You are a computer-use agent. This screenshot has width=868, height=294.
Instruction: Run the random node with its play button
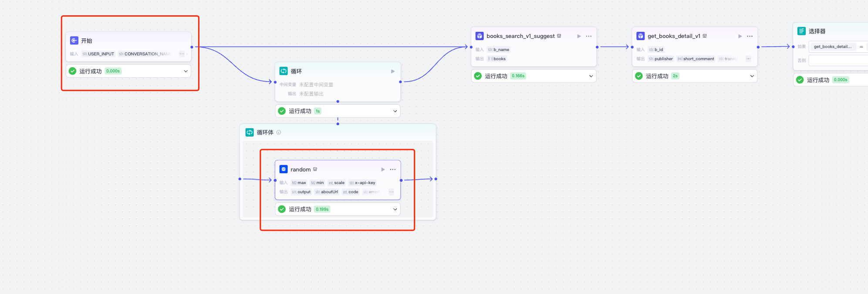click(383, 170)
